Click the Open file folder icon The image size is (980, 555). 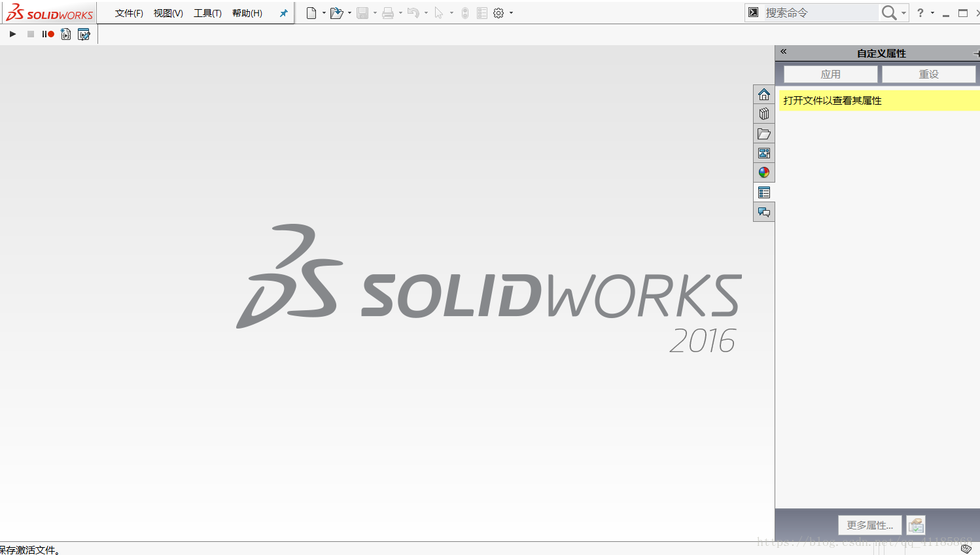336,13
